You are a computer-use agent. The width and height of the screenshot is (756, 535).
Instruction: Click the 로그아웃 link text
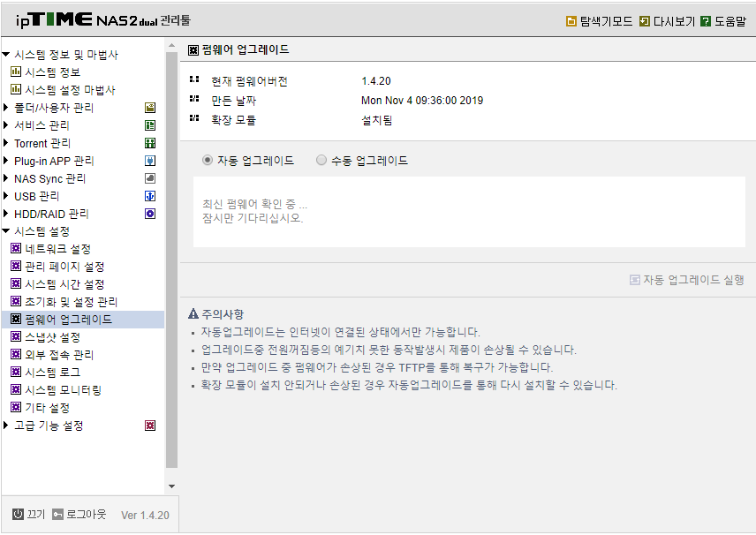pos(87,515)
